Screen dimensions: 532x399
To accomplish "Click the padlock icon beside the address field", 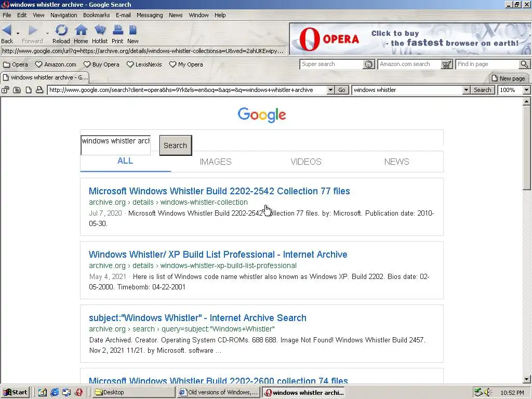I will [5, 90].
